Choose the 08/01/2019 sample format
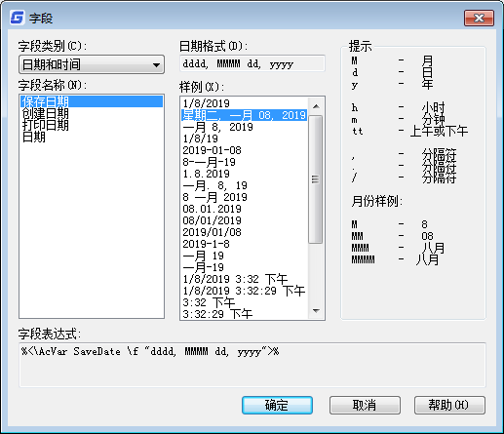Image resolution: width=504 pixels, height=434 pixels. 244,220
